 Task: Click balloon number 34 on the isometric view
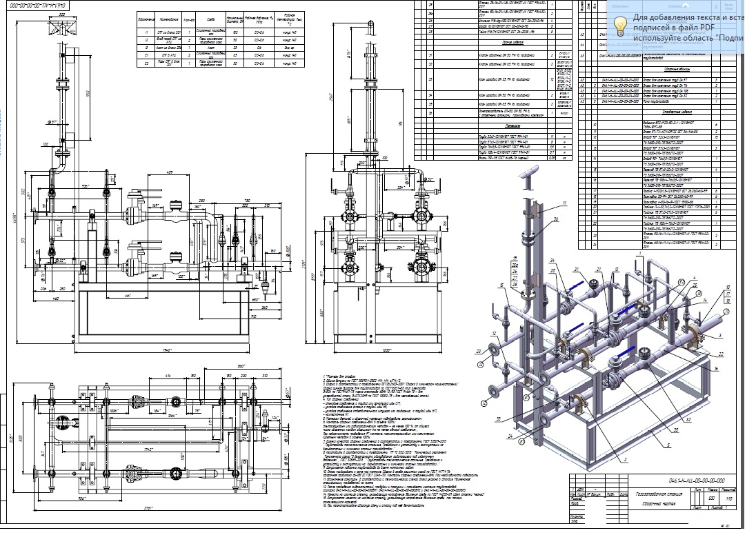pos(553,261)
